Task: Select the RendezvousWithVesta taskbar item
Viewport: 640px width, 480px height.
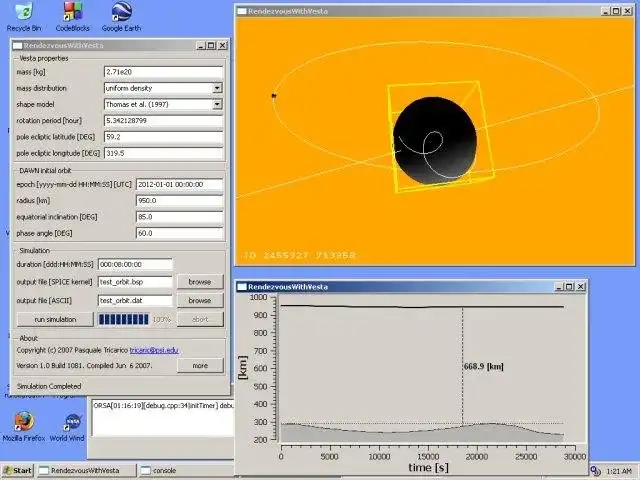Action: 85,470
